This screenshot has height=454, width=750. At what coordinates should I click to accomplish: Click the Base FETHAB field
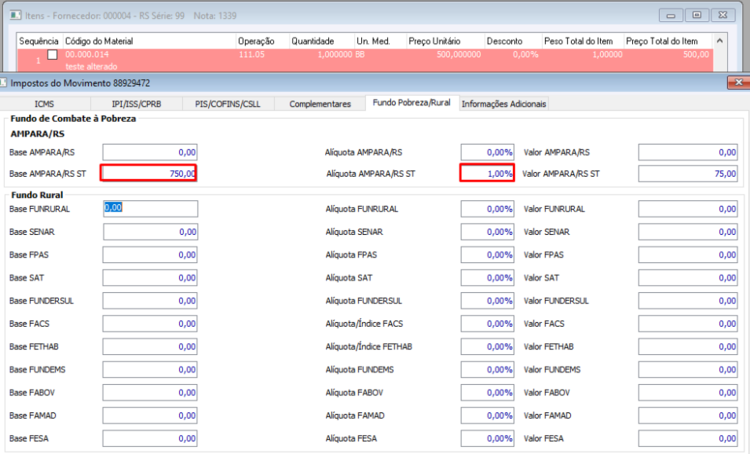150,347
